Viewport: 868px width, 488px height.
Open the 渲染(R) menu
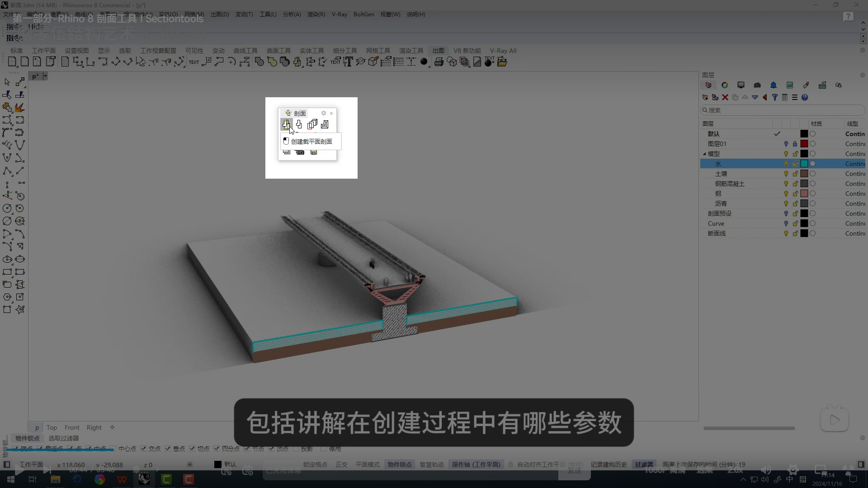click(316, 14)
